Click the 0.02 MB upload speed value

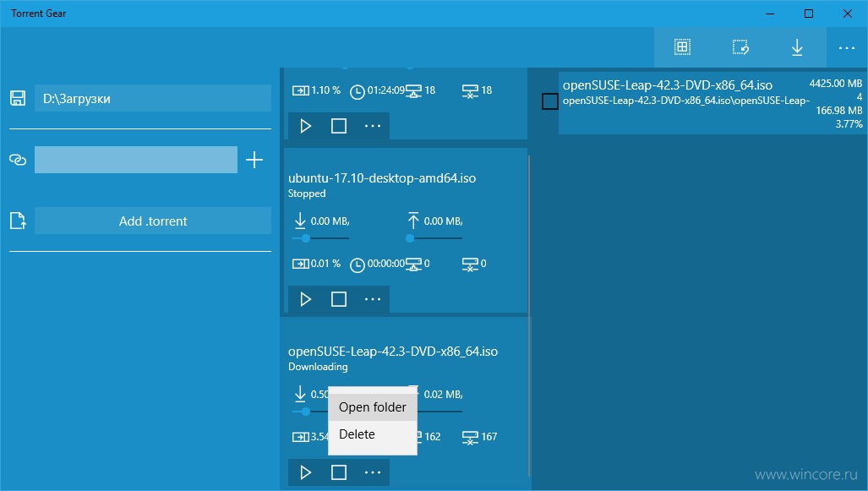443,394
